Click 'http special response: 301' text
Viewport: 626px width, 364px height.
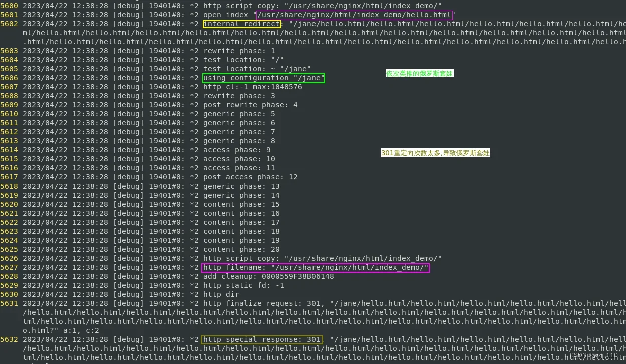click(x=261, y=339)
